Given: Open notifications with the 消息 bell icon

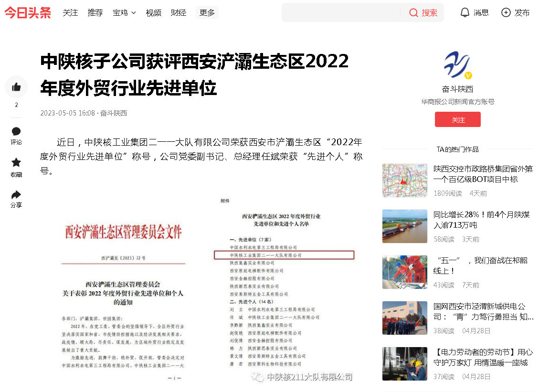Looking at the screenshot, I should [x=465, y=12].
